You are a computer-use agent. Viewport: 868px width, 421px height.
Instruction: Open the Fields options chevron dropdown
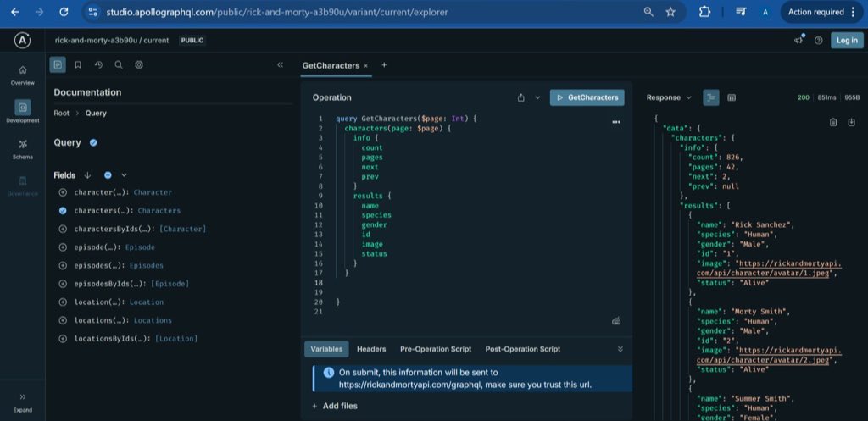pyautogui.click(x=124, y=174)
